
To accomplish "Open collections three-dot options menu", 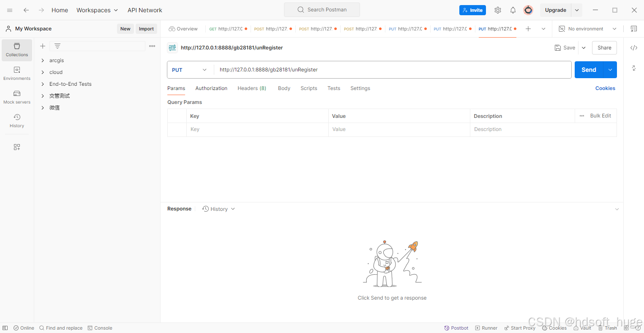I will click(152, 46).
